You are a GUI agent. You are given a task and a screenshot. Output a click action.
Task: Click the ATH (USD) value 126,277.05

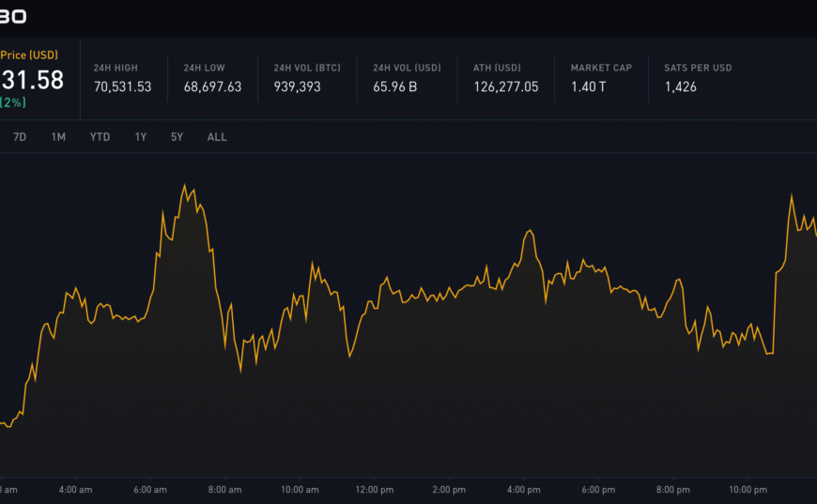506,87
